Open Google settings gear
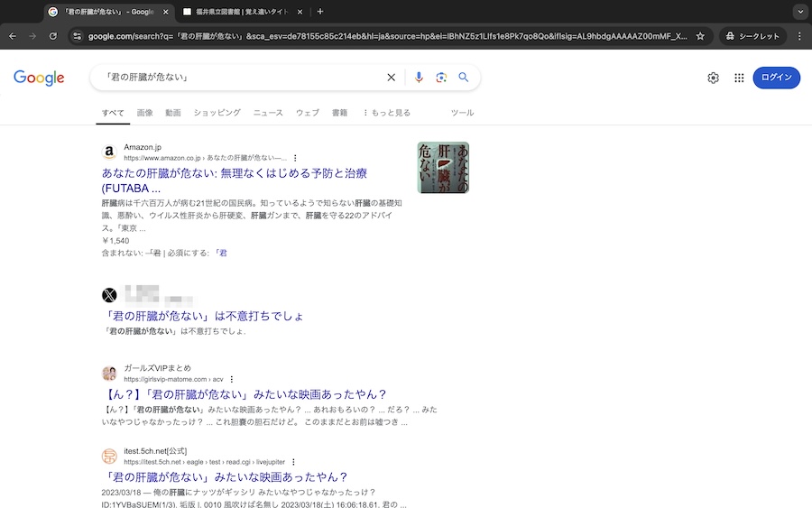The height and width of the screenshot is (508, 812). [713, 78]
